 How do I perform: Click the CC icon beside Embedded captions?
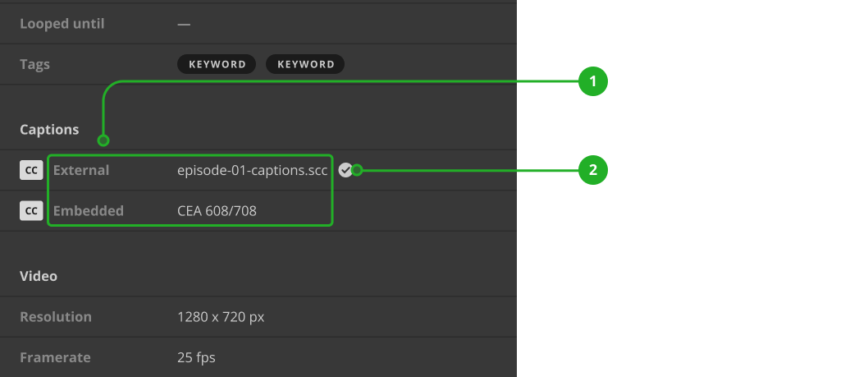tap(31, 211)
